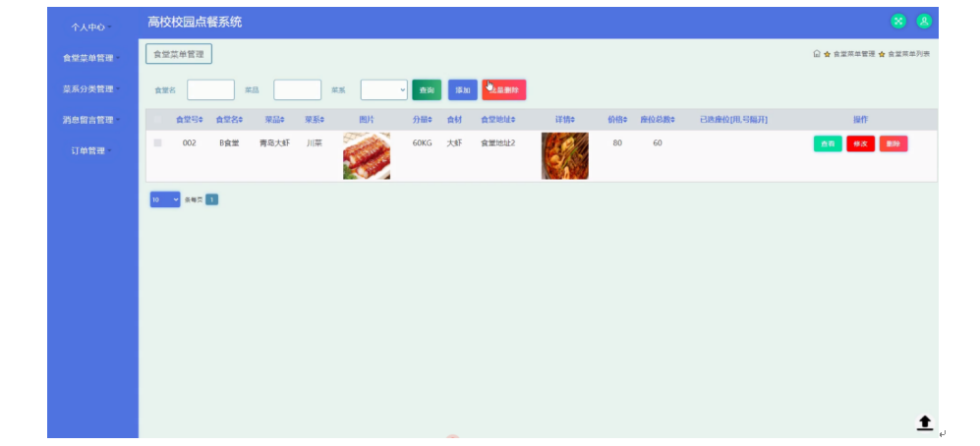The image size is (980, 446).
Task: Click the green fullscreen icon in header
Action: [x=898, y=22]
